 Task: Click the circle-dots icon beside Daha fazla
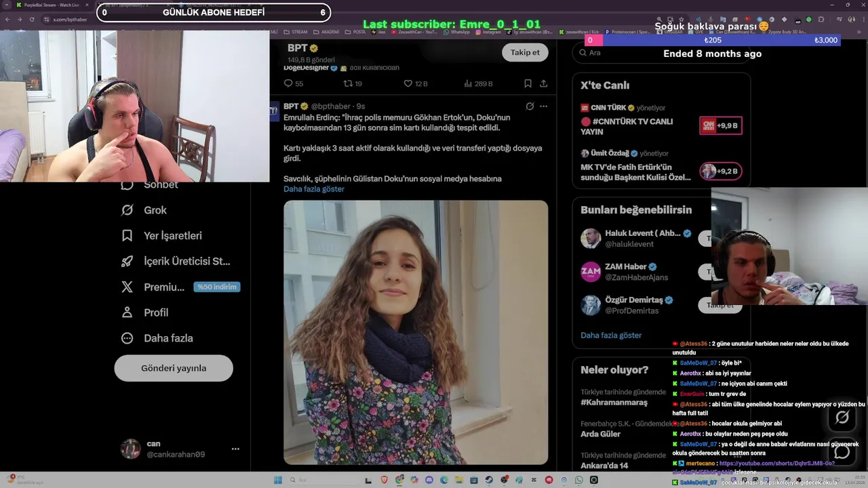pyautogui.click(x=127, y=338)
